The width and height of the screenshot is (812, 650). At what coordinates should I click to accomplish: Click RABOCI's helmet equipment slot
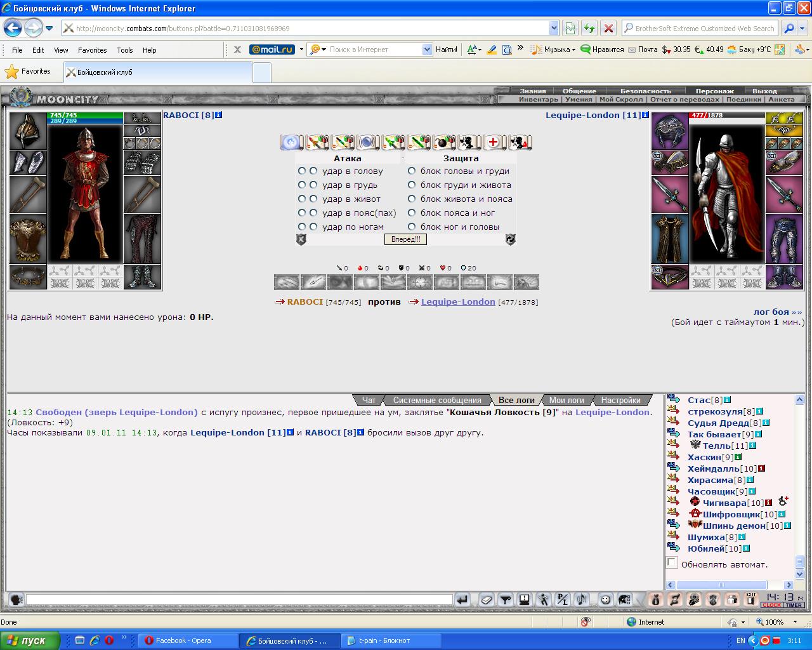(x=27, y=131)
